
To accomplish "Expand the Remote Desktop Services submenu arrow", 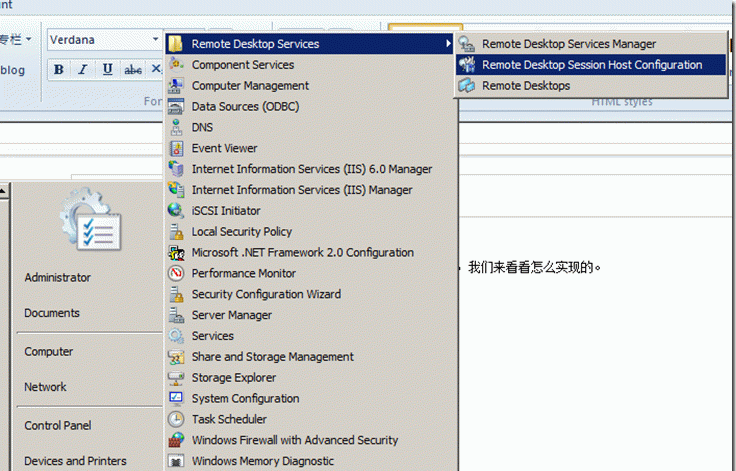I will pos(448,44).
